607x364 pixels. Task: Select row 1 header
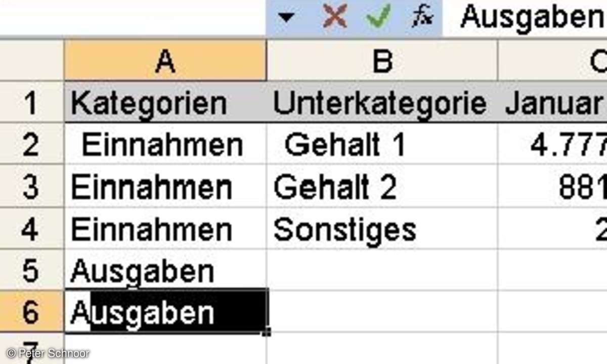(x=31, y=103)
